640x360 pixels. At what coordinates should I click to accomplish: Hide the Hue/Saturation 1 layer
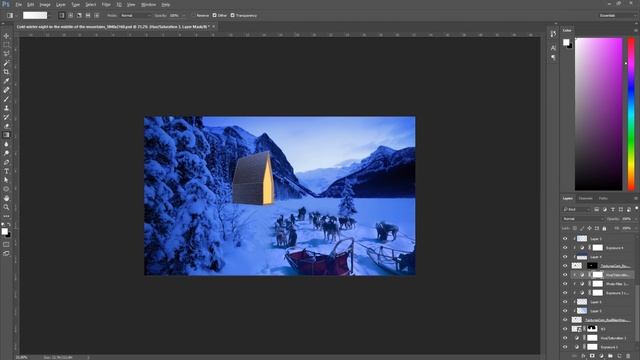tap(565, 338)
